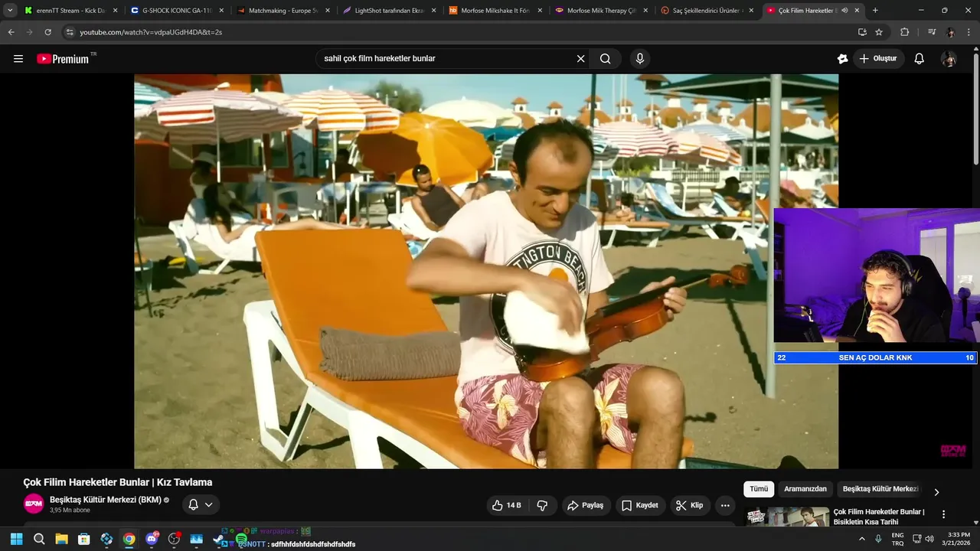Close the Matchmaking - Europe tab
Image resolution: width=980 pixels, height=551 pixels.
(327, 11)
